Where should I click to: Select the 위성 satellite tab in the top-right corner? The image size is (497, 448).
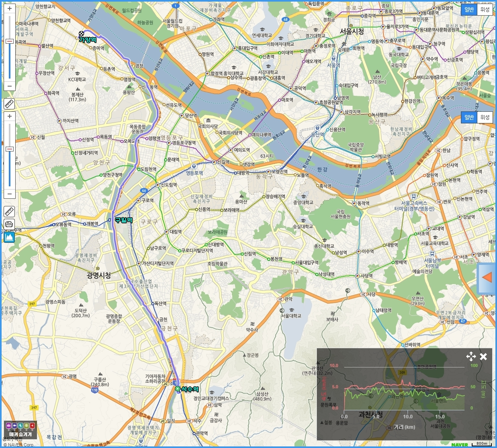point(485,10)
